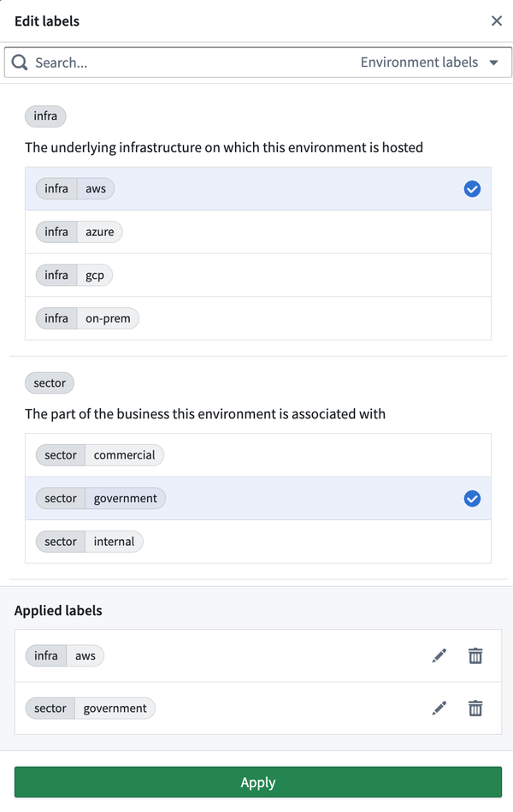Choose the infra on-prem label

[258, 318]
